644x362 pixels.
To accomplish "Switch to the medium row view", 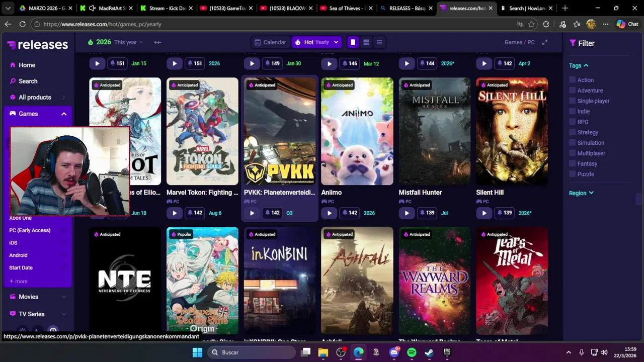I will click(366, 42).
